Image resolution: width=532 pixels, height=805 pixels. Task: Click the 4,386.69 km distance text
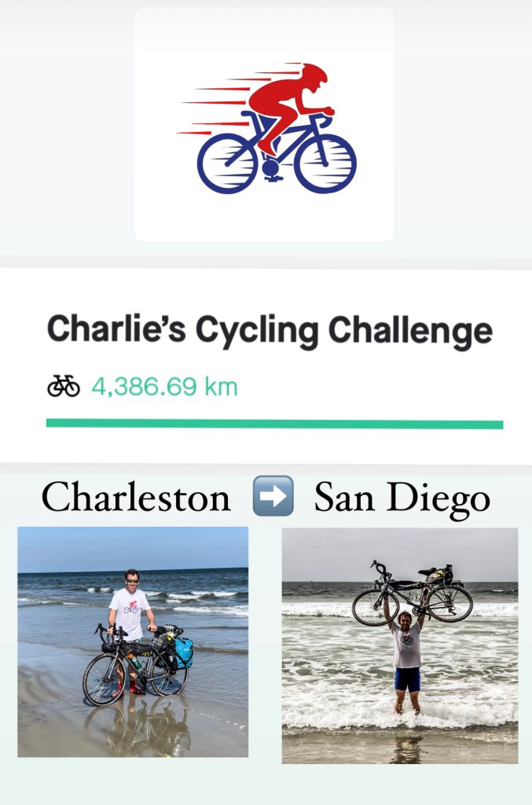pos(164,387)
